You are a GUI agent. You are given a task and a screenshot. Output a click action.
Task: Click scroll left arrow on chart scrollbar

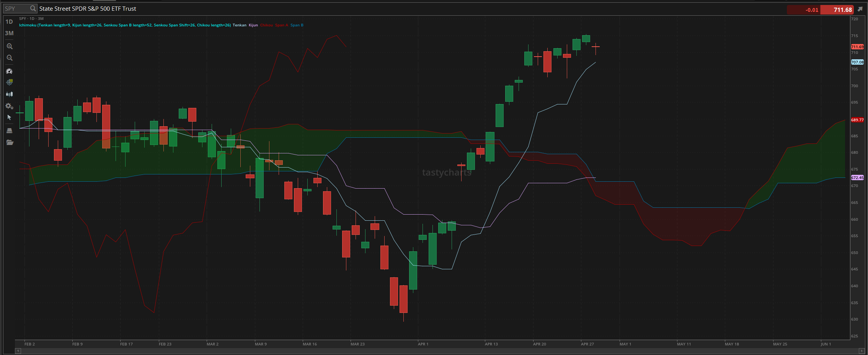tap(18, 350)
